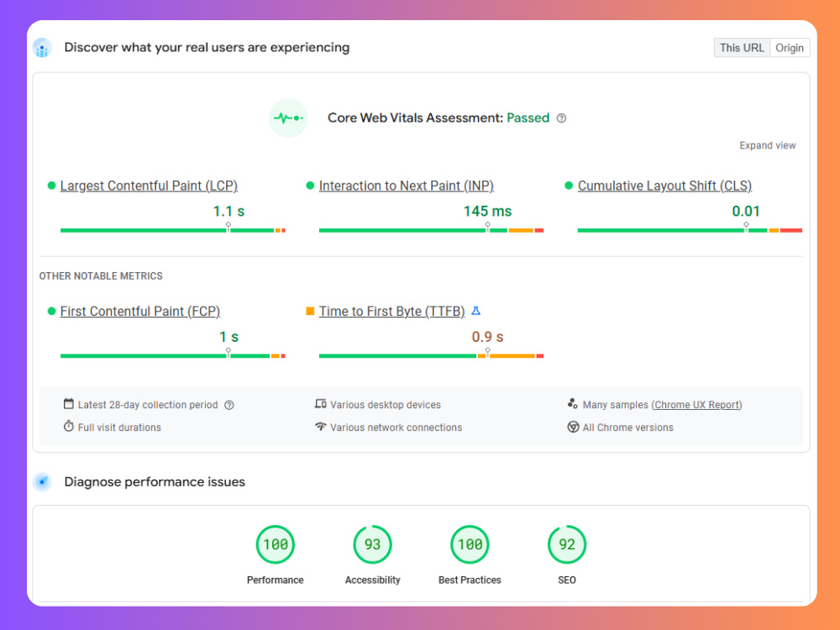Click the Full visit durations stopwatch icon
This screenshot has height=630, width=840.
point(69,427)
